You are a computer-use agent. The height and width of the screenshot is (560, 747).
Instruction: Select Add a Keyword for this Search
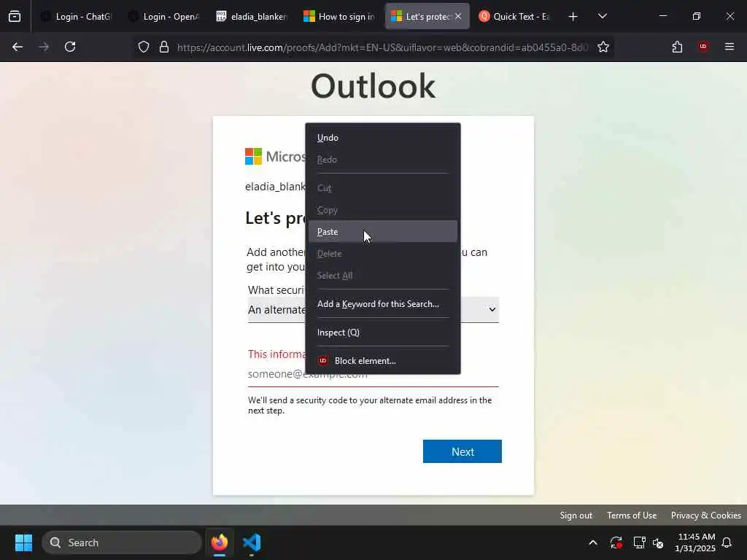point(382,304)
